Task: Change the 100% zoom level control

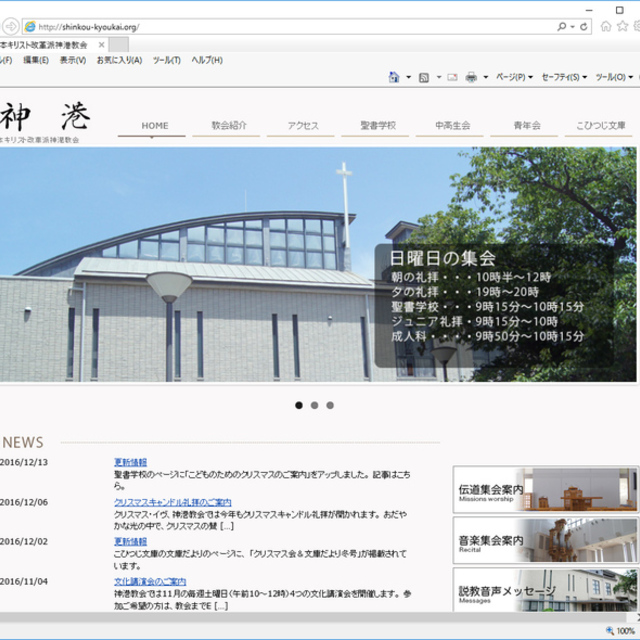Action: [623, 631]
